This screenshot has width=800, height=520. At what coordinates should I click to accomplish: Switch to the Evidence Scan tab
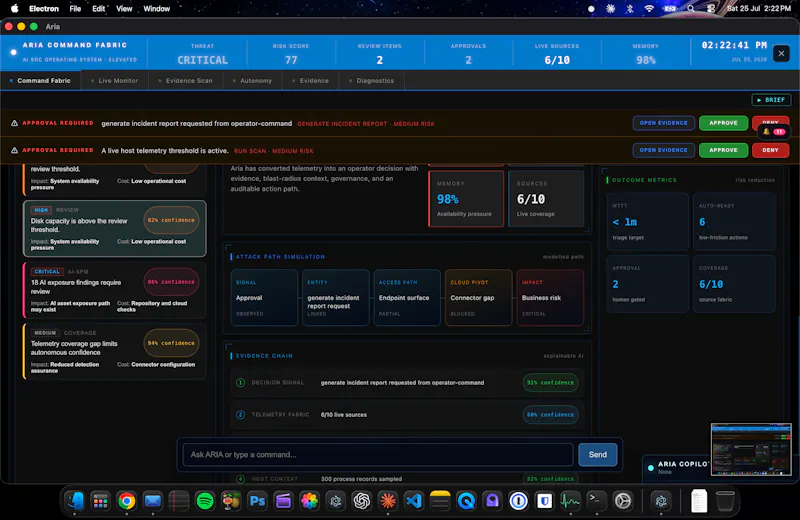pos(185,81)
